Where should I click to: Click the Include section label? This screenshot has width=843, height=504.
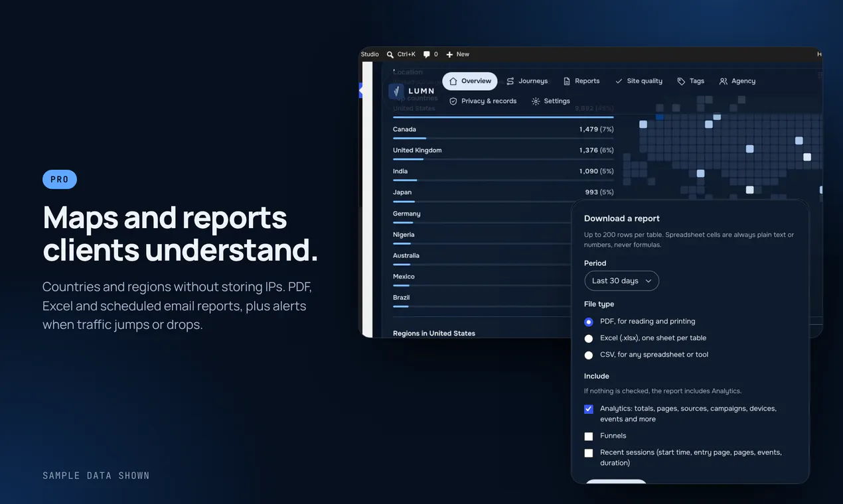coord(597,376)
